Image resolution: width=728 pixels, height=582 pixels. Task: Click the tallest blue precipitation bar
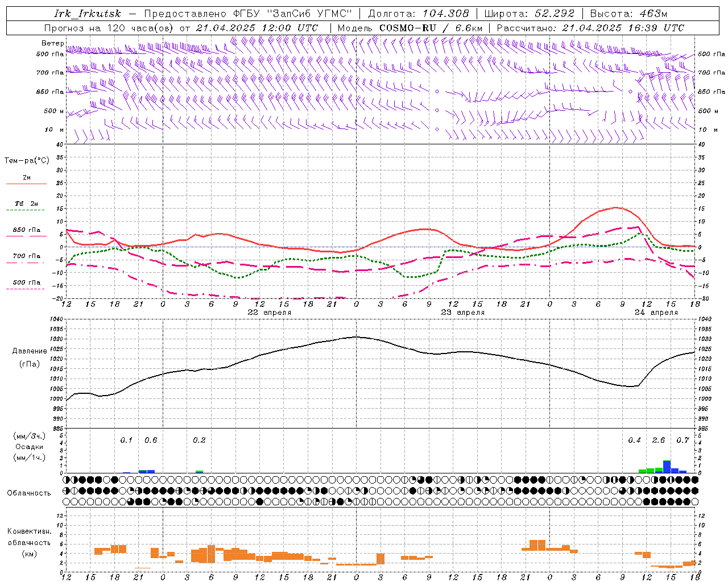(667, 467)
